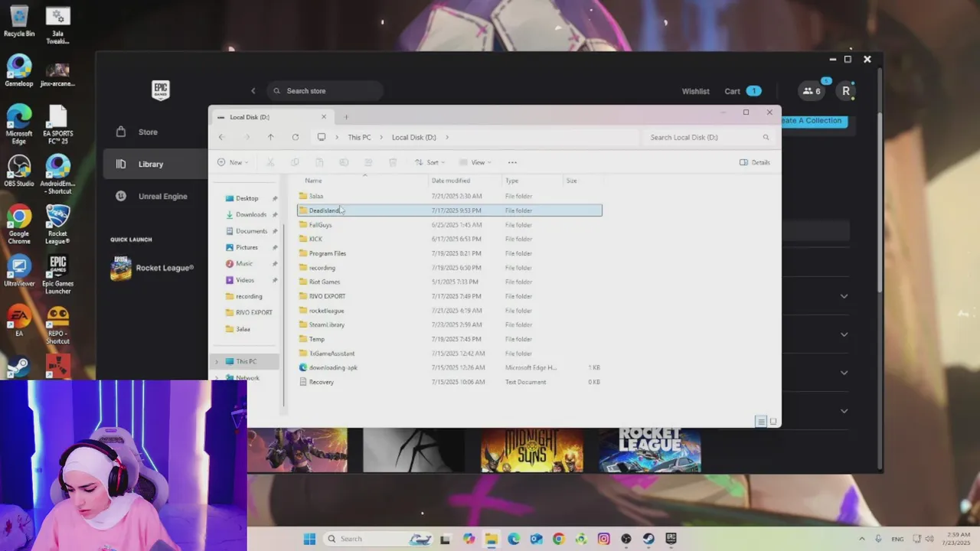Image resolution: width=980 pixels, height=551 pixels.
Task: Open OBS Studio desktop shortcut
Action: coord(19,172)
